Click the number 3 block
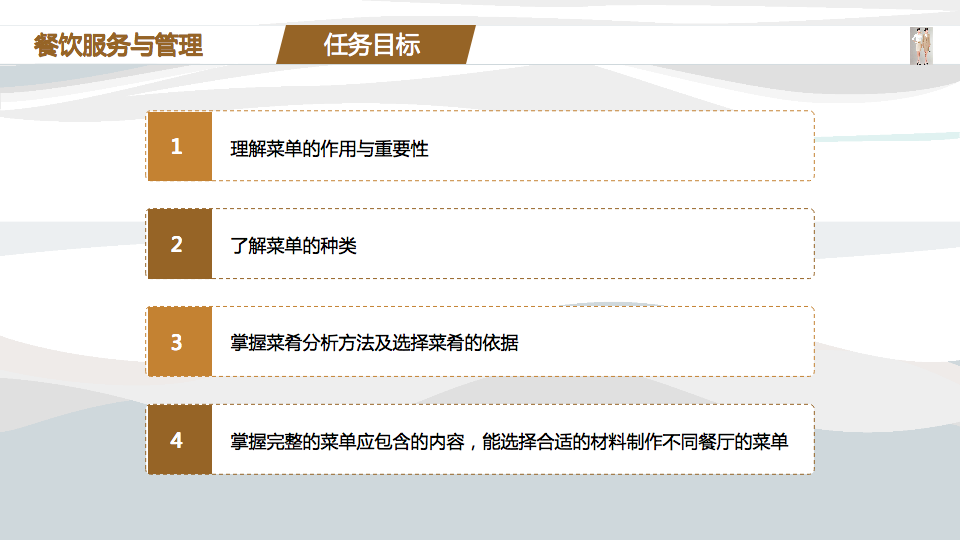 (179, 342)
